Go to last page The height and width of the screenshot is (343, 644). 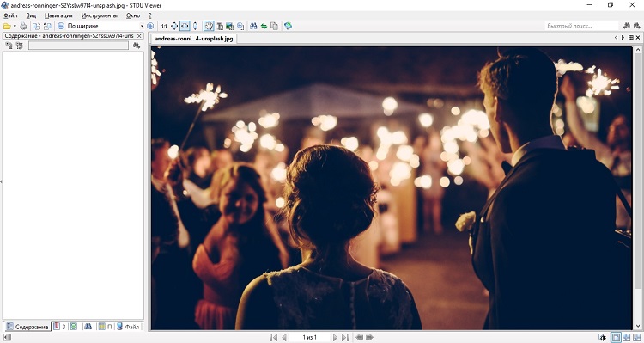345,338
